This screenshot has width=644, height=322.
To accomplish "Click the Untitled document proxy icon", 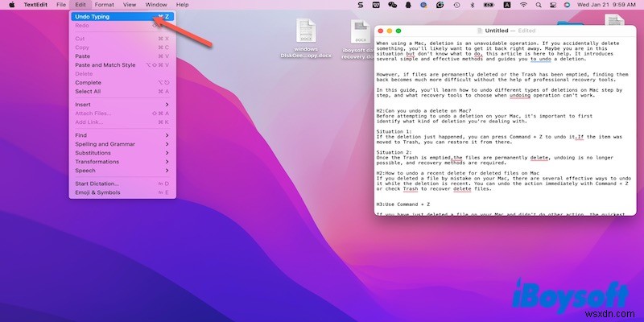I will click(479, 31).
